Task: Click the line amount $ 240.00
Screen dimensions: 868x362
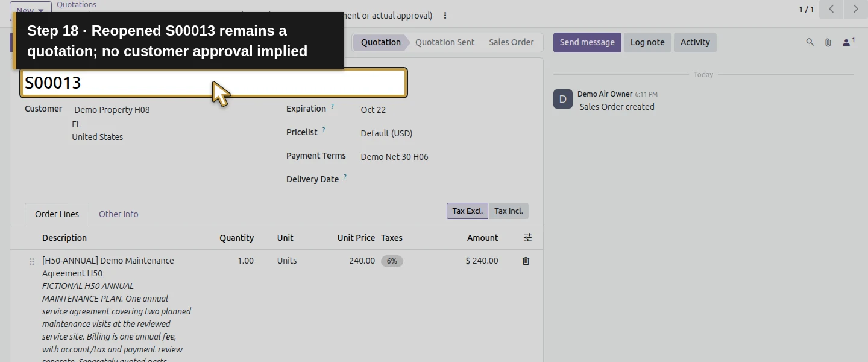Action: tap(482, 261)
